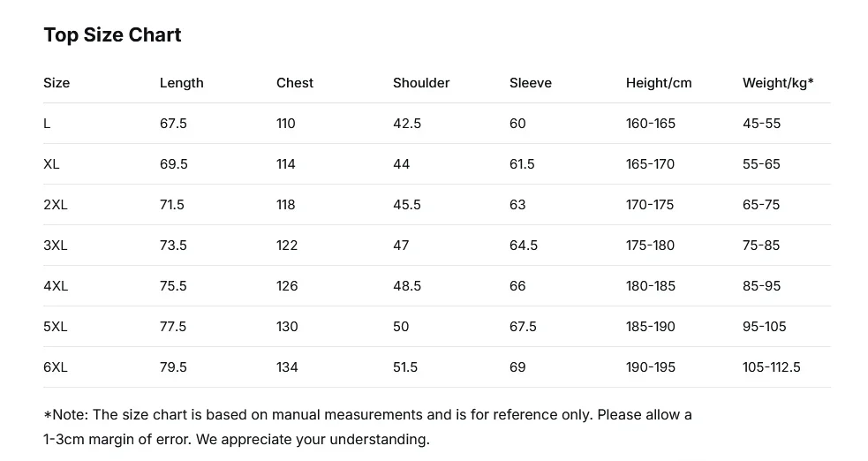Screen dimensions: 868x461
Task: Select height range 170-175 cell
Action: coord(649,205)
